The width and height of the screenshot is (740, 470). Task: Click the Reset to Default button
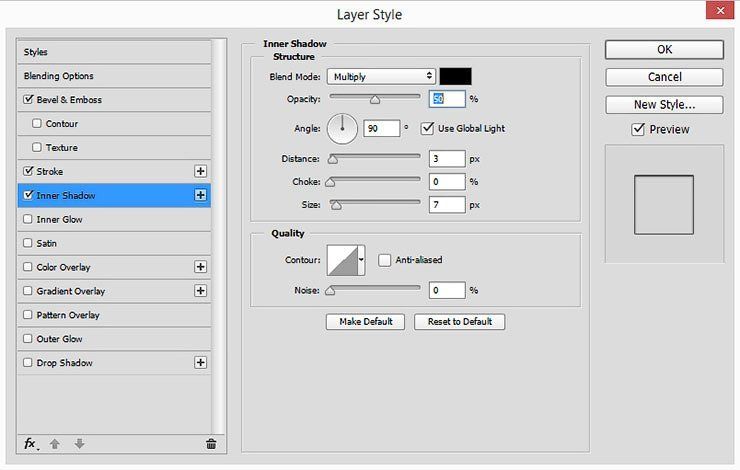tap(460, 322)
